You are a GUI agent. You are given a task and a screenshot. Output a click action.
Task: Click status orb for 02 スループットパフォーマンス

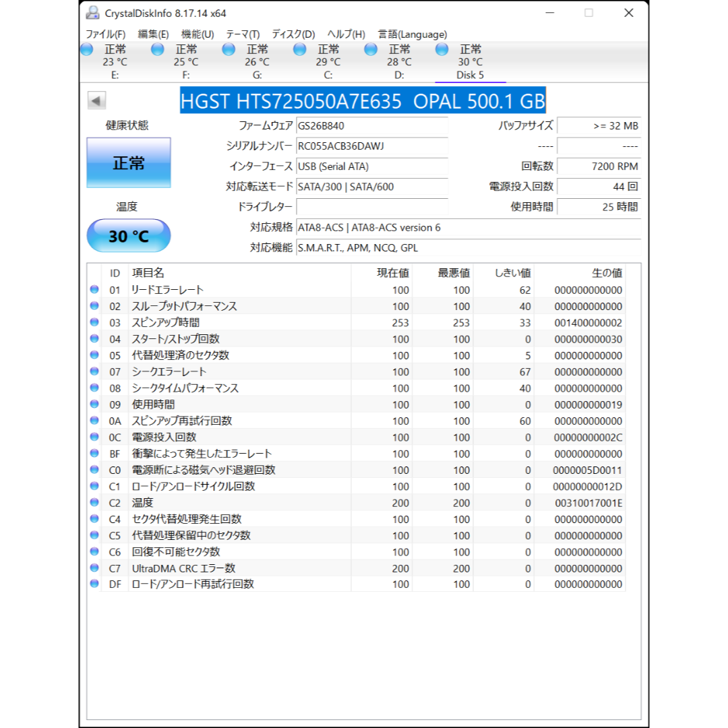(x=94, y=306)
